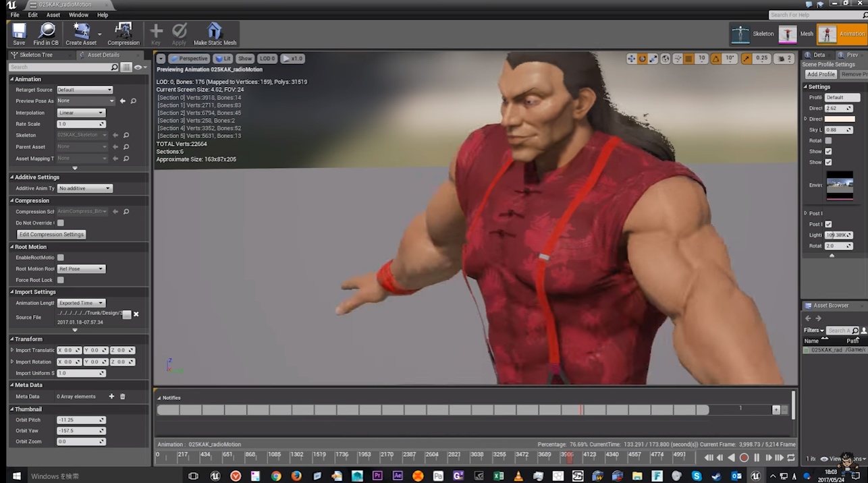The width and height of the screenshot is (868, 483).
Task: Open the Window menu
Action: click(x=78, y=15)
